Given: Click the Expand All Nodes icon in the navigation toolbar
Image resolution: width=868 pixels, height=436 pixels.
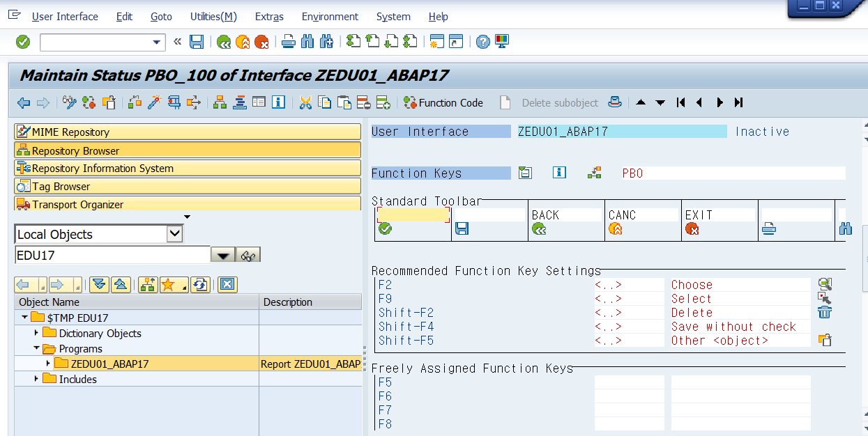Looking at the screenshot, I should (x=100, y=284).
